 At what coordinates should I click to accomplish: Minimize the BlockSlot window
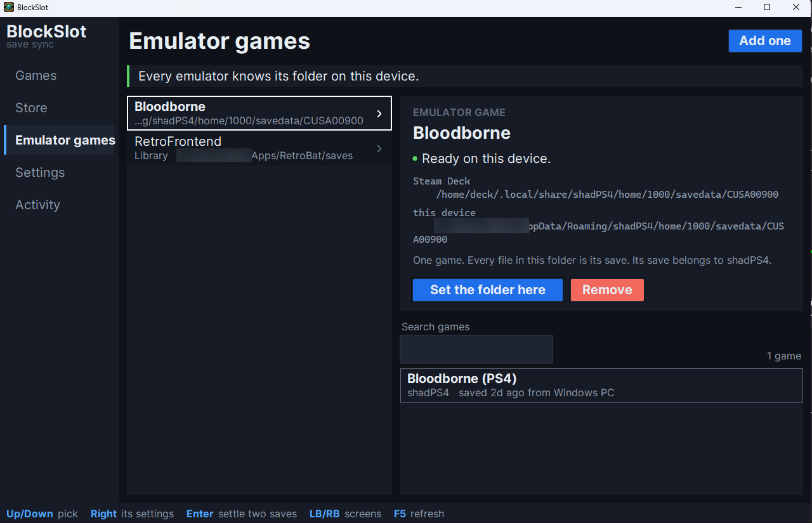coord(738,8)
